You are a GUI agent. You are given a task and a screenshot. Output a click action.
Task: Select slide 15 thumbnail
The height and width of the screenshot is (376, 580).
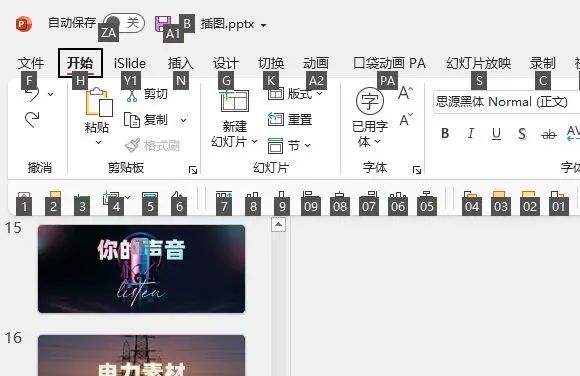pos(141,269)
